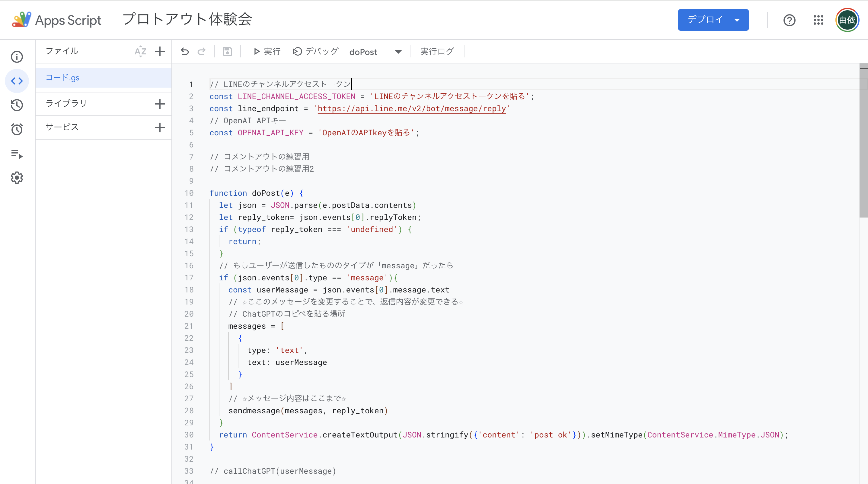This screenshot has height=484, width=868.
Task: Open Project Settings gear icon
Action: pyautogui.click(x=17, y=178)
